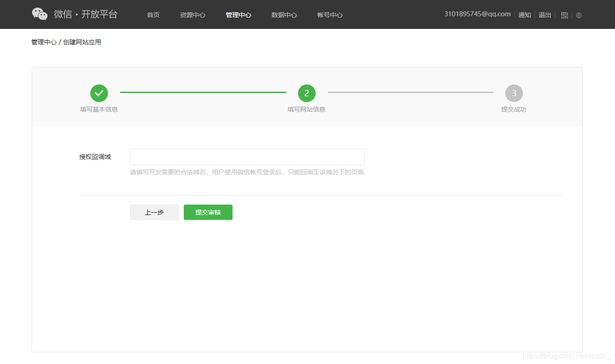
Task: Submit with the 提交审核 button
Action: coord(208,212)
